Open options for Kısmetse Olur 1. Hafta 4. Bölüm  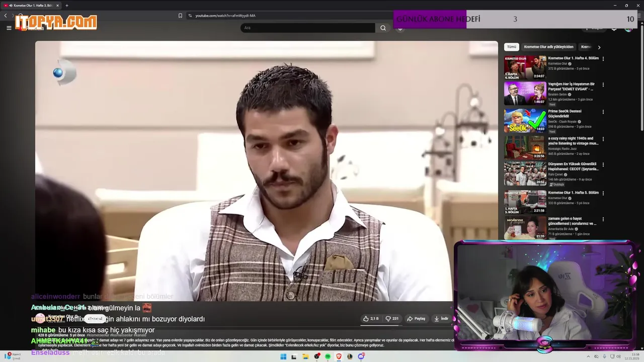pyautogui.click(x=603, y=59)
